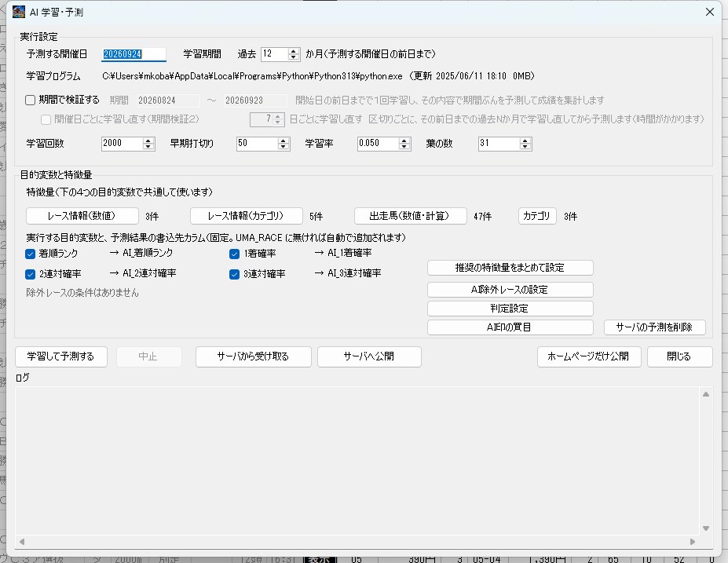The height and width of the screenshot is (563, 728).
Task: Uncheck 着順ランク target variable
Action: [x=30, y=254]
